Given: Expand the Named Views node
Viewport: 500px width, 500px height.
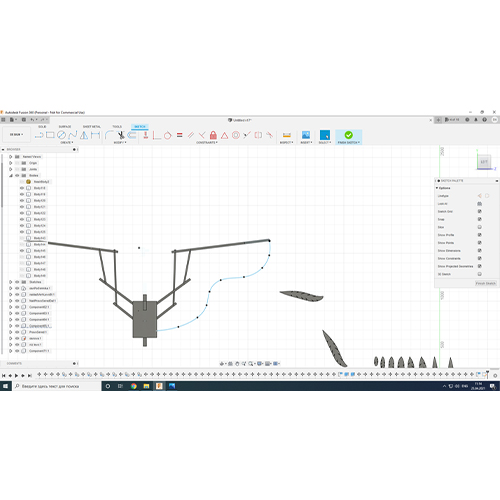Looking at the screenshot, I should 10,156.
